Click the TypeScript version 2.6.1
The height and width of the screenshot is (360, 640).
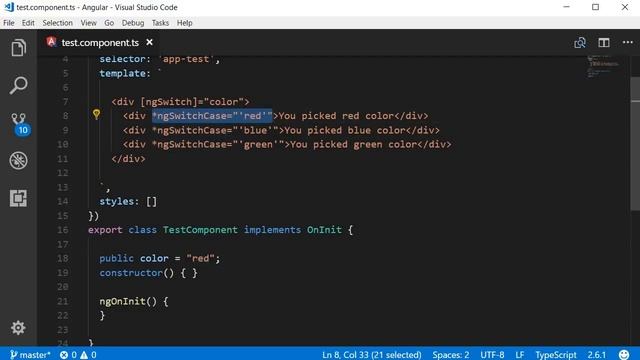click(597, 354)
